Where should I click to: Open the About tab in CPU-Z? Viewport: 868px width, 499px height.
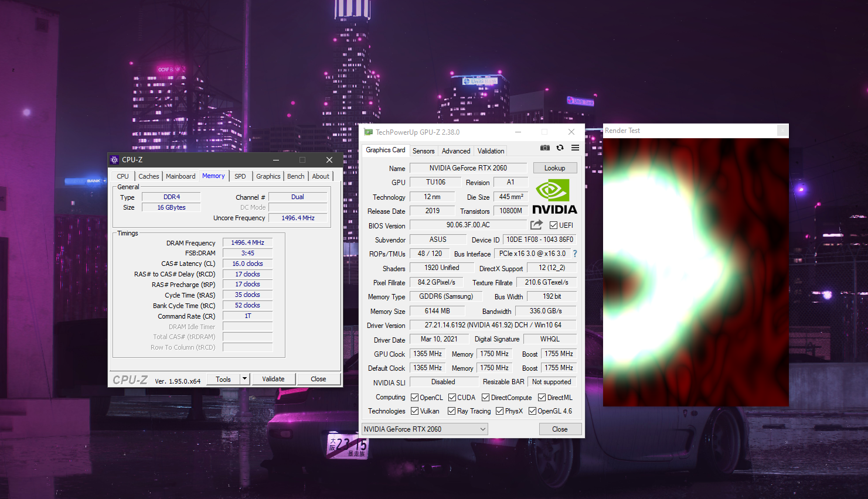[321, 176]
